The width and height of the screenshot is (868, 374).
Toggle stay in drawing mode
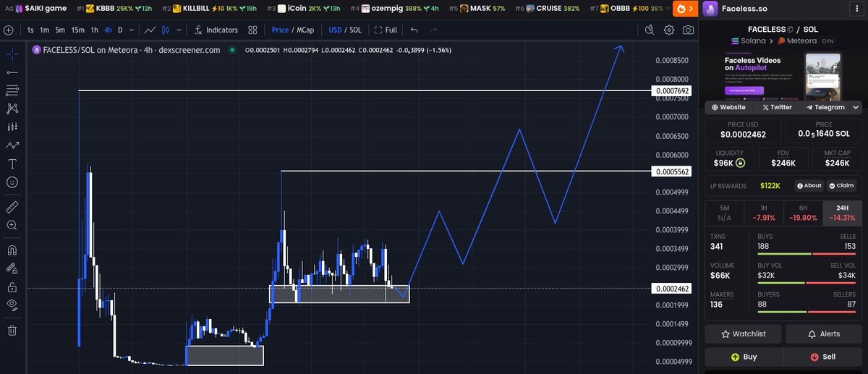pos(12,268)
